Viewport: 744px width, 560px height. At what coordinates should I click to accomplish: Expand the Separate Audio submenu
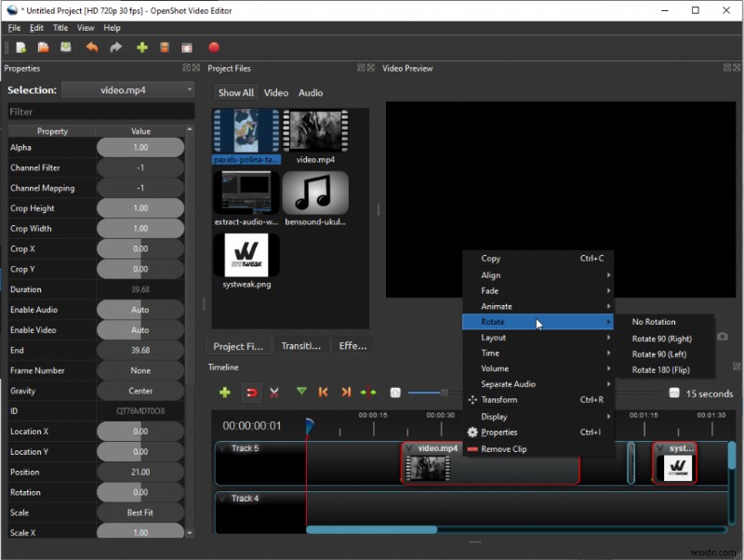pyautogui.click(x=538, y=384)
